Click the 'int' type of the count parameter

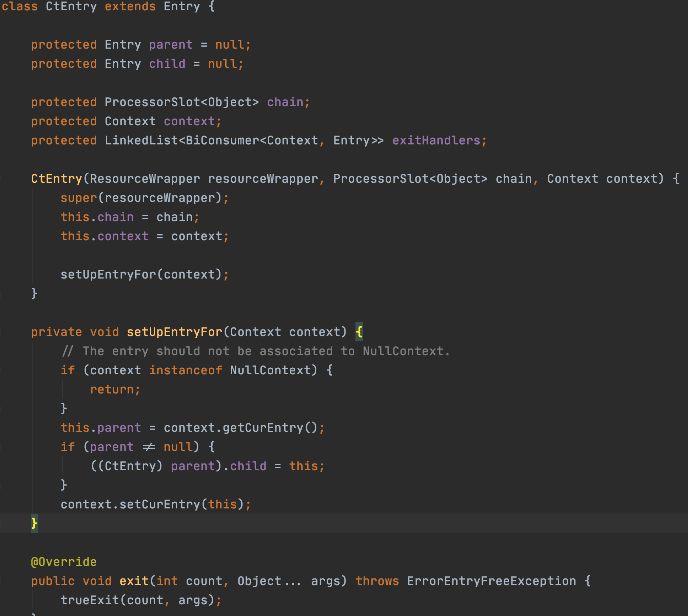(167, 581)
